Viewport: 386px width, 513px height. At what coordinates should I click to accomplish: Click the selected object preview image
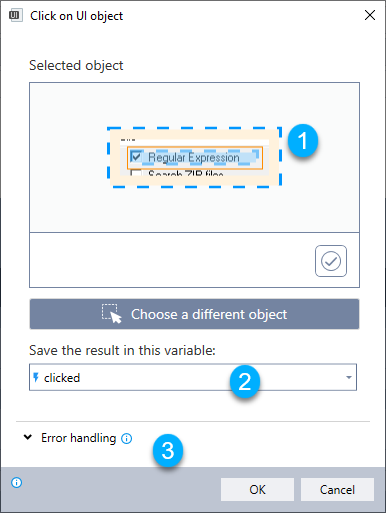[x=194, y=157]
